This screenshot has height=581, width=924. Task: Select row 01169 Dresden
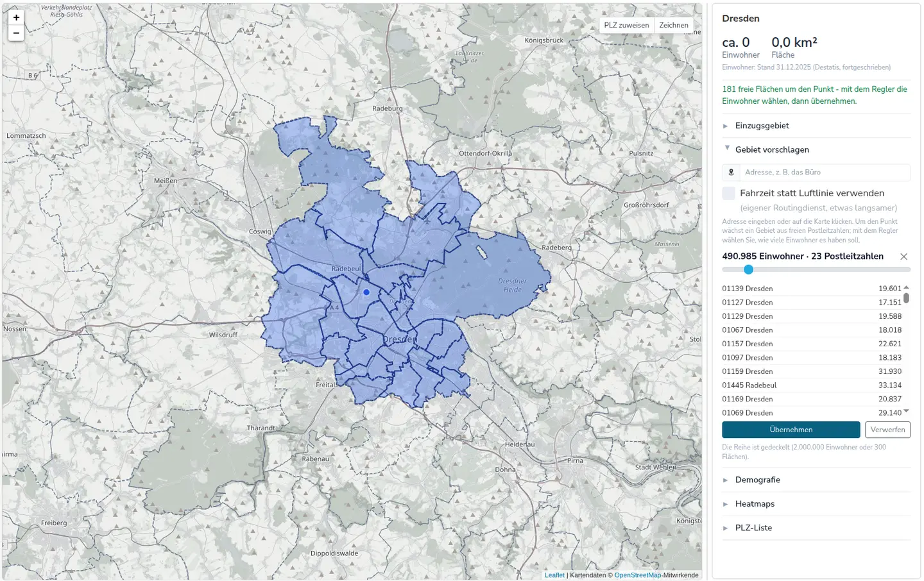coord(812,399)
